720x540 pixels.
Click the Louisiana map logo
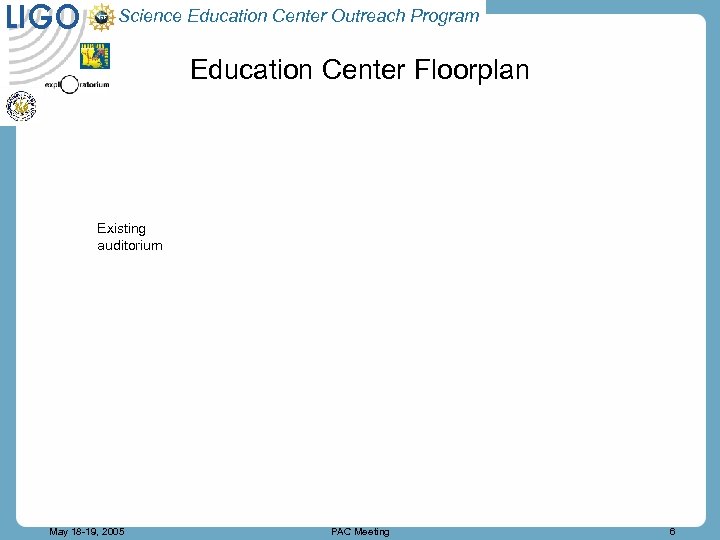(x=95, y=56)
